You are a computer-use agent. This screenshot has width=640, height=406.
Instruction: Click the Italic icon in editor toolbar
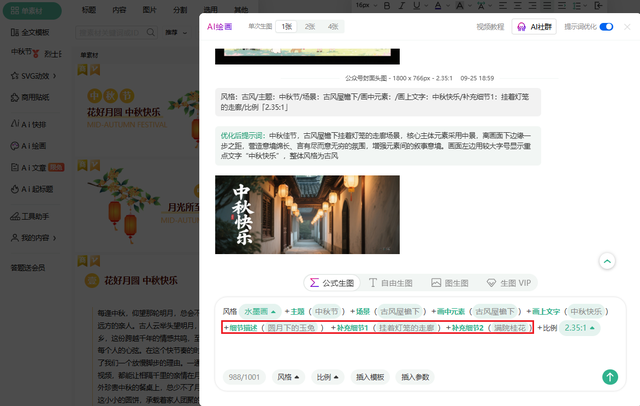(x=402, y=6)
